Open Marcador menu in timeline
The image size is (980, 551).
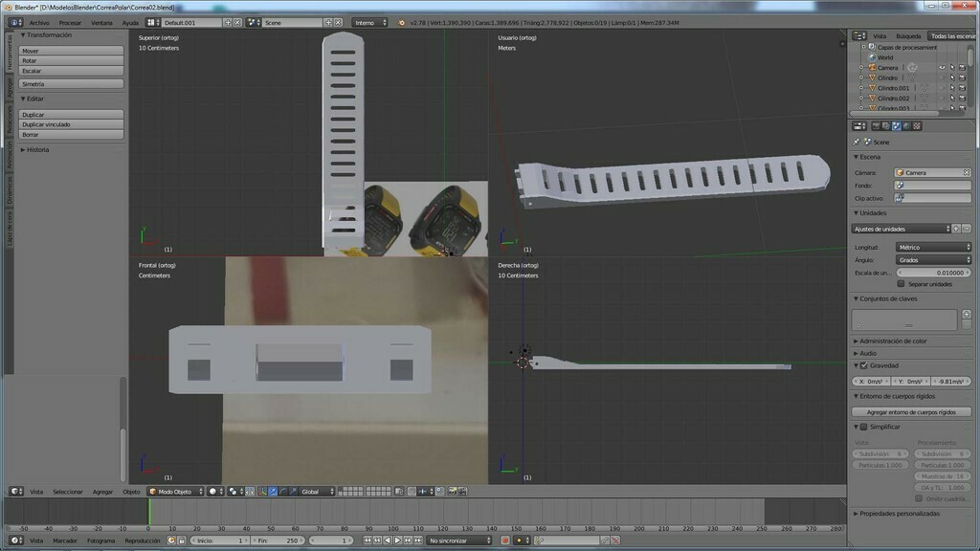pyautogui.click(x=65, y=540)
